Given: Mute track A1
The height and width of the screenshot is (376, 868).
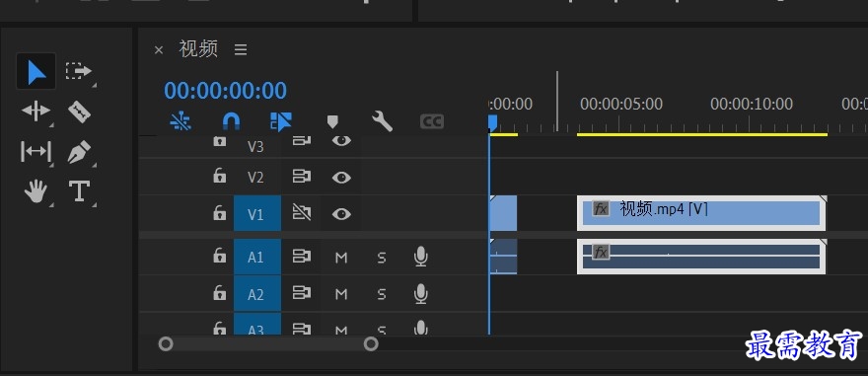Looking at the screenshot, I should (341, 258).
